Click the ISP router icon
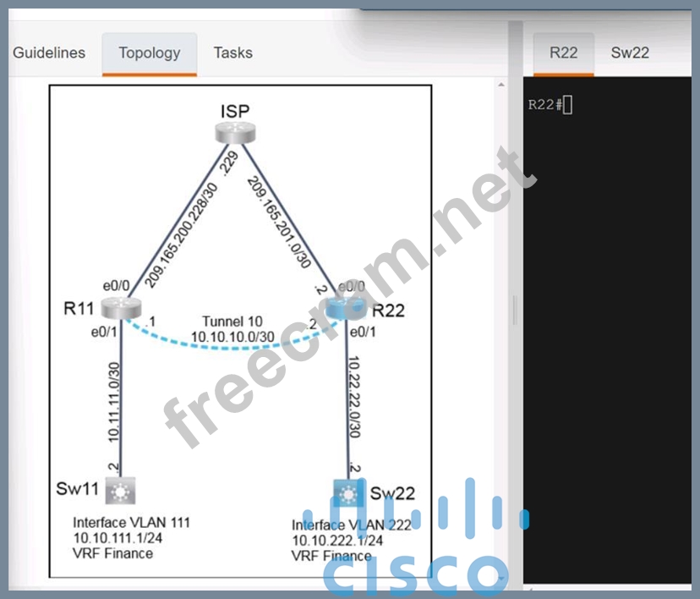 pyautogui.click(x=234, y=131)
